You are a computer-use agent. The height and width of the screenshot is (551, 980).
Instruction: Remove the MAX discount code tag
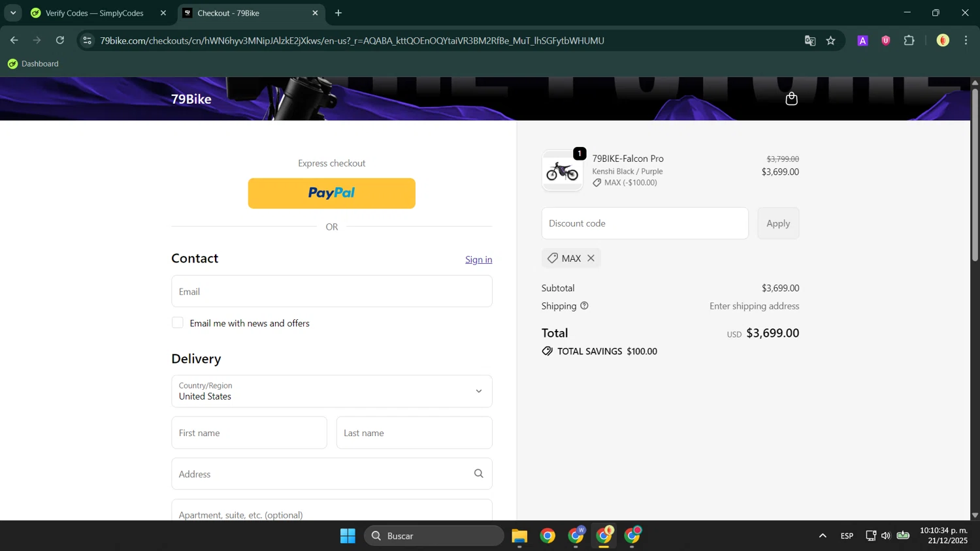591,258
